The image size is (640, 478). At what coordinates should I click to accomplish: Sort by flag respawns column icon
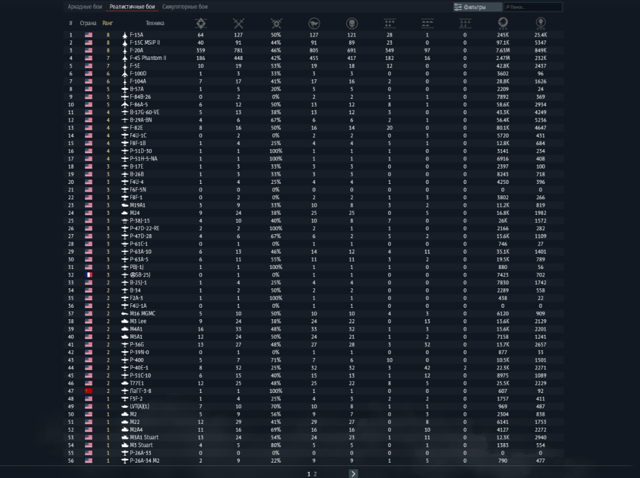click(x=314, y=23)
